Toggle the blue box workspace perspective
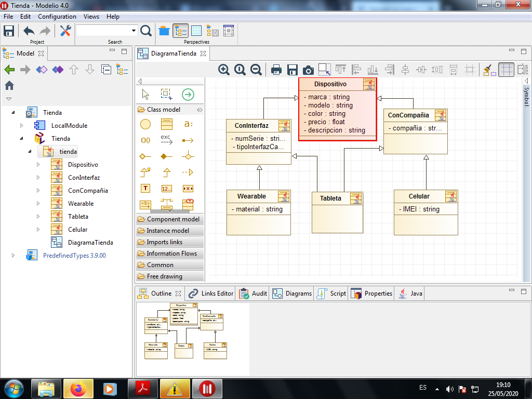 click(164, 31)
